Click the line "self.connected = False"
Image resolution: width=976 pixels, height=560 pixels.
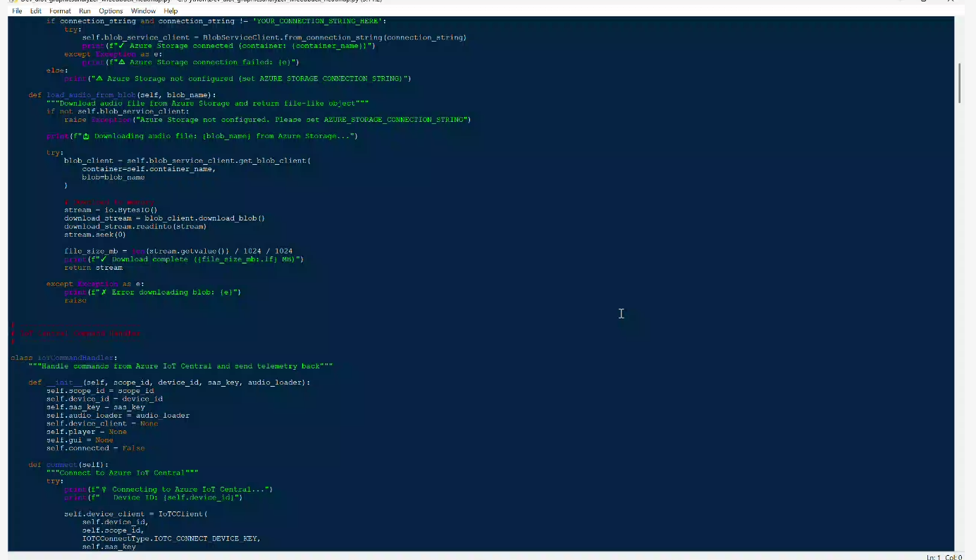tap(96, 448)
